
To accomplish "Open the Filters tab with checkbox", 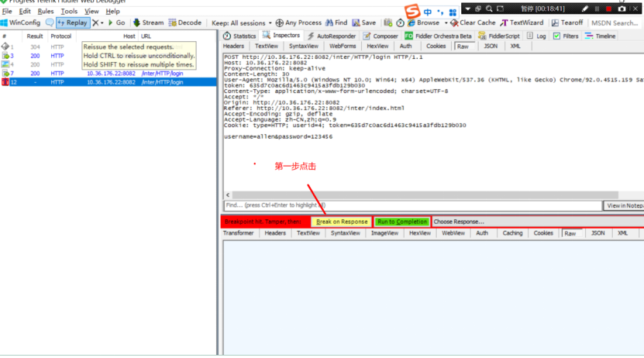I will [566, 36].
